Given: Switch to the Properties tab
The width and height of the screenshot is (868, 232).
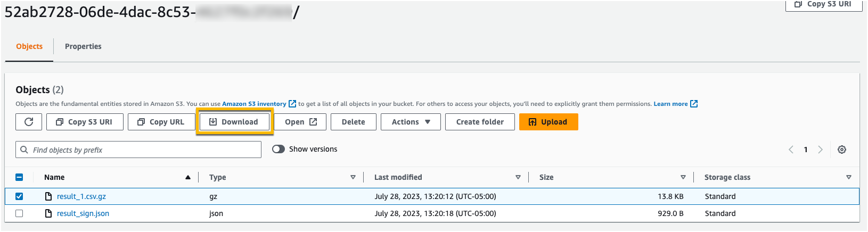Looking at the screenshot, I should [x=83, y=46].
